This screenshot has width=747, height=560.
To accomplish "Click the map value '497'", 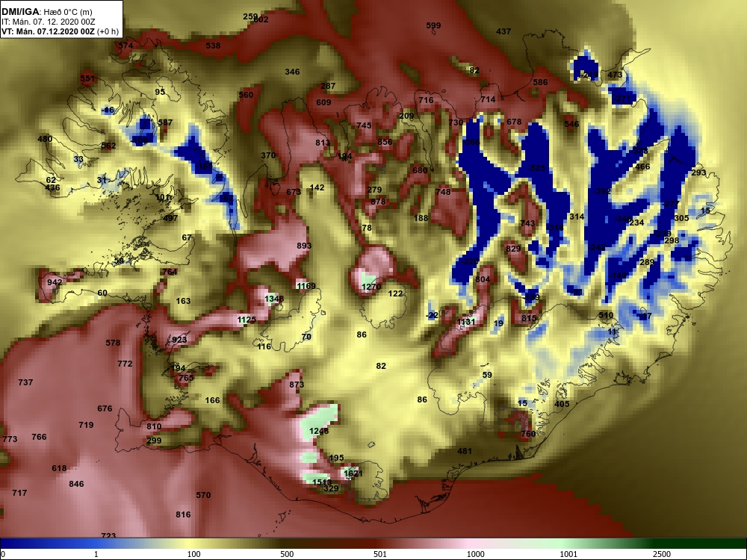I will coord(170,219).
